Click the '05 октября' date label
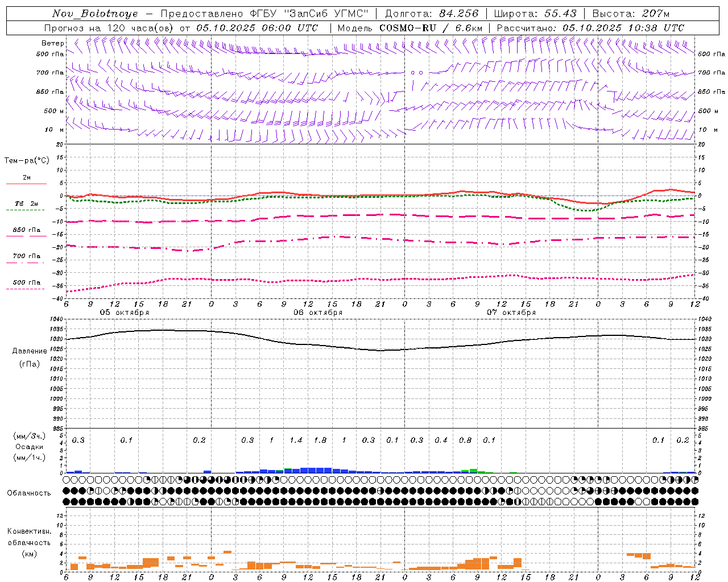This screenshot has width=728, height=582. (x=125, y=313)
